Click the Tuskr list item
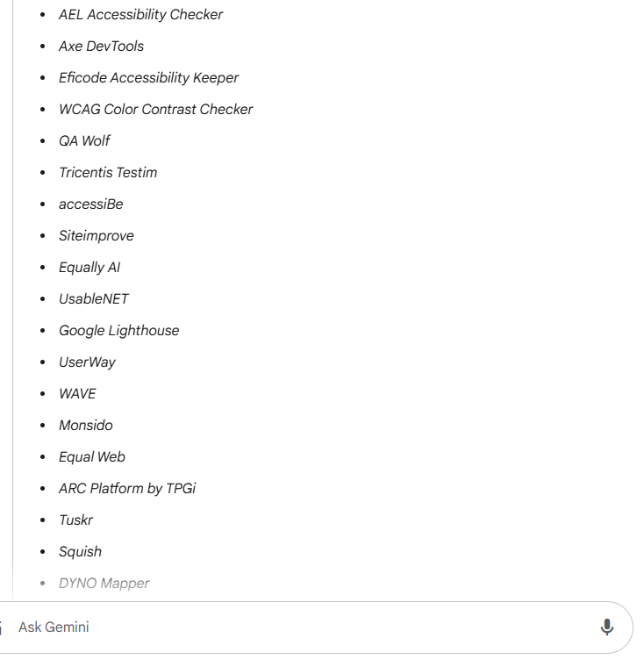This screenshot has width=644, height=667. pos(75,520)
